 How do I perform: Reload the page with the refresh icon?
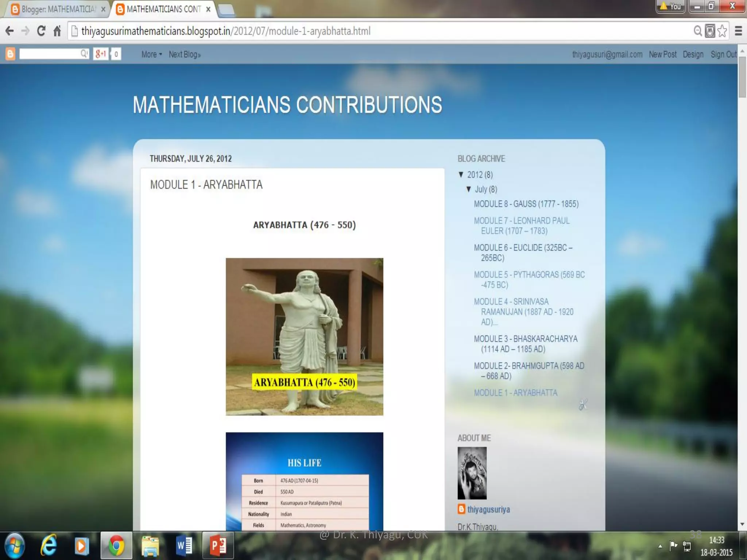point(41,31)
